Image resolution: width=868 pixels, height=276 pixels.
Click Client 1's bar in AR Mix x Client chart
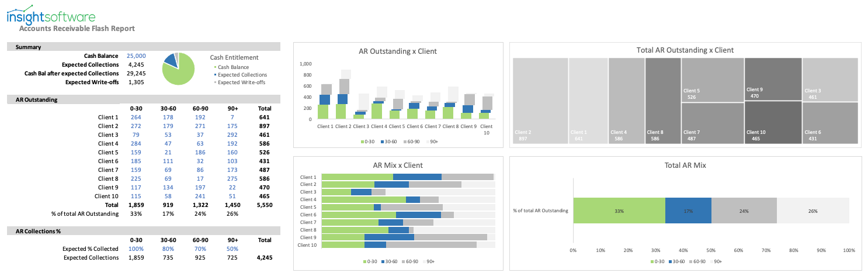pyautogui.click(x=408, y=177)
